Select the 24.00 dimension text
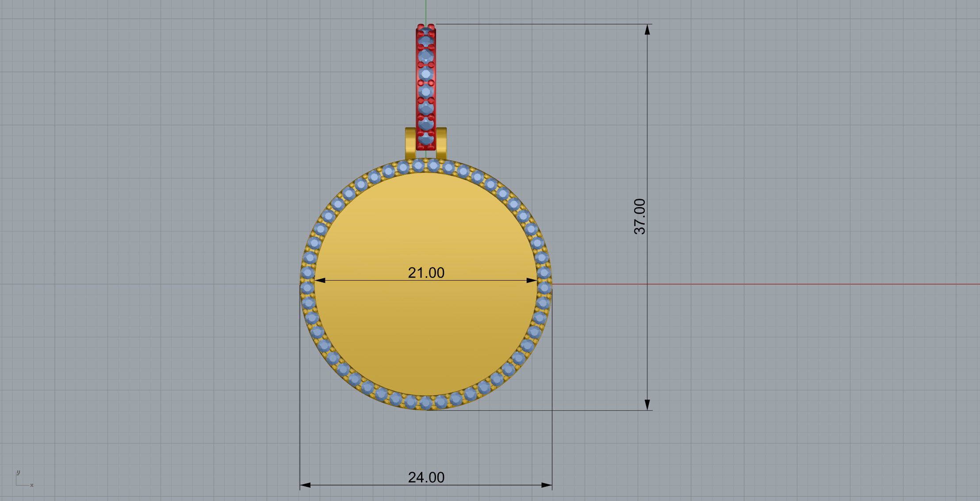Image resolution: width=980 pixels, height=501 pixels. [x=426, y=477]
